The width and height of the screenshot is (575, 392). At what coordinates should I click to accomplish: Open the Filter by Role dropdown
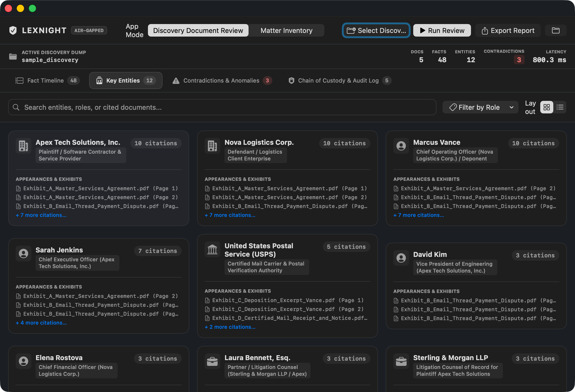(x=480, y=107)
